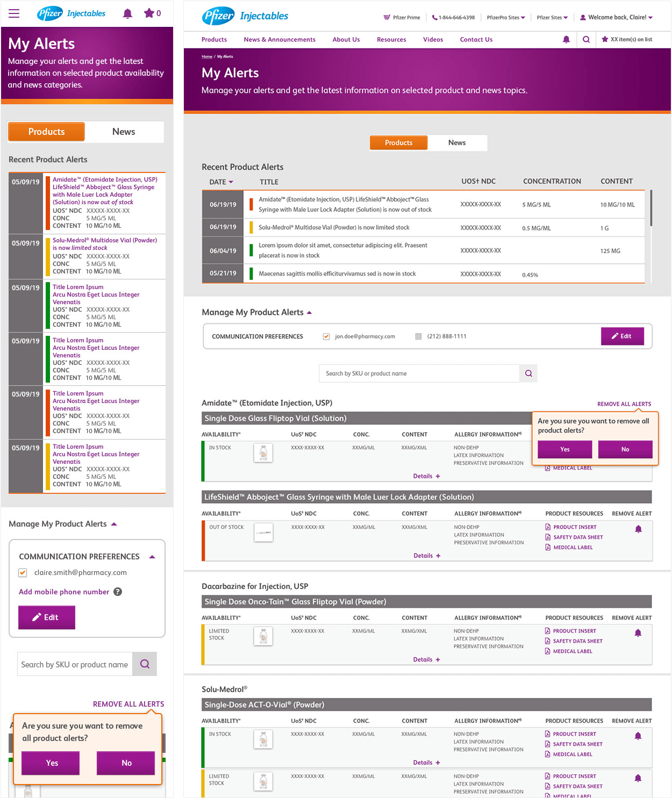Tap the mobile header bell icon
Image resolution: width=672 pixels, height=798 pixels.
[x=127, y=13]
